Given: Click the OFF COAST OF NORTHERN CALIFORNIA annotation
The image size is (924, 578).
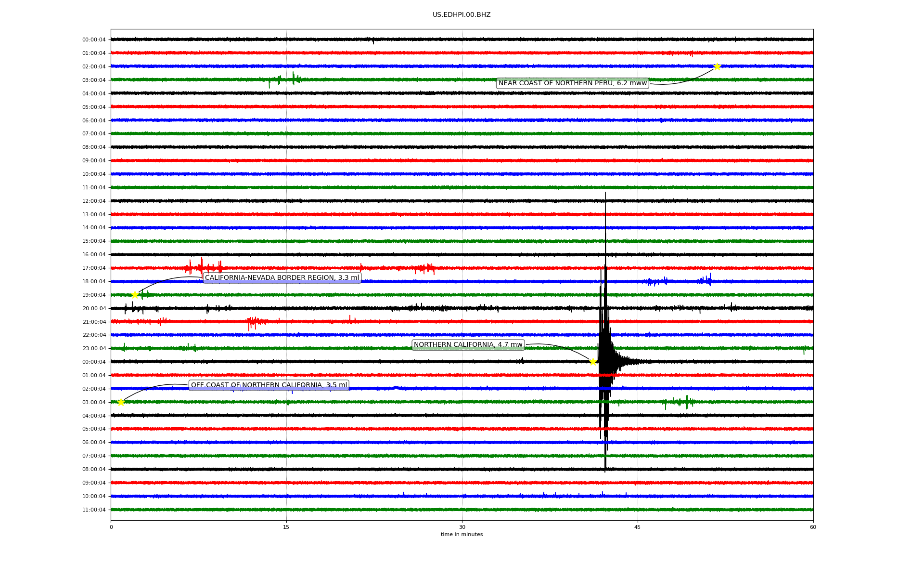Looking at the screenshot, I should click(269, 385).
